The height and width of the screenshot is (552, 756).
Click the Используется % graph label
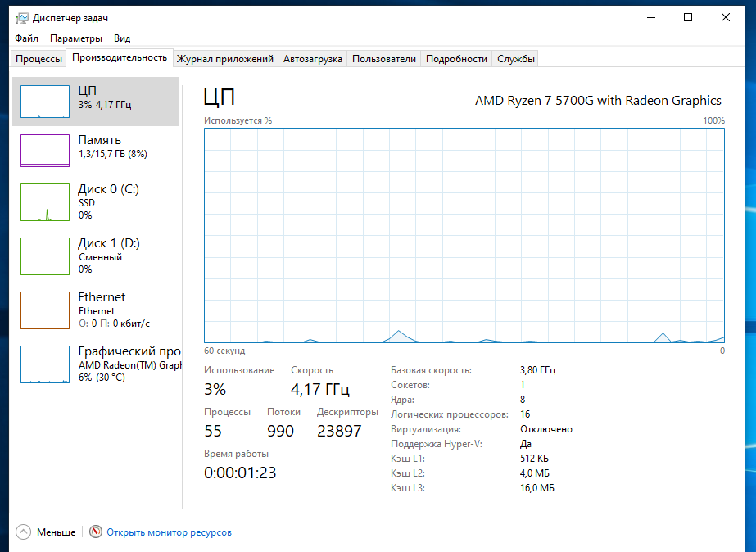[238, 120]
